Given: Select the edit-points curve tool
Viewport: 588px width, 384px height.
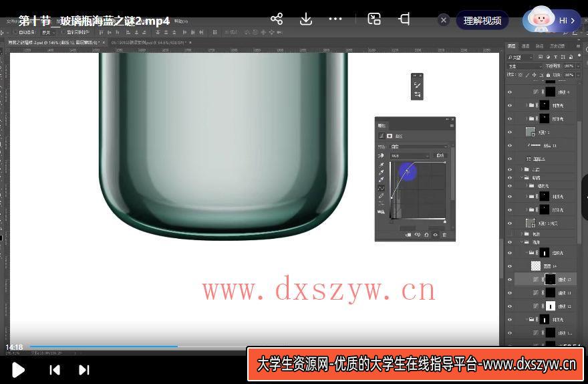Looking at the screenshot, I should [381, 188].
